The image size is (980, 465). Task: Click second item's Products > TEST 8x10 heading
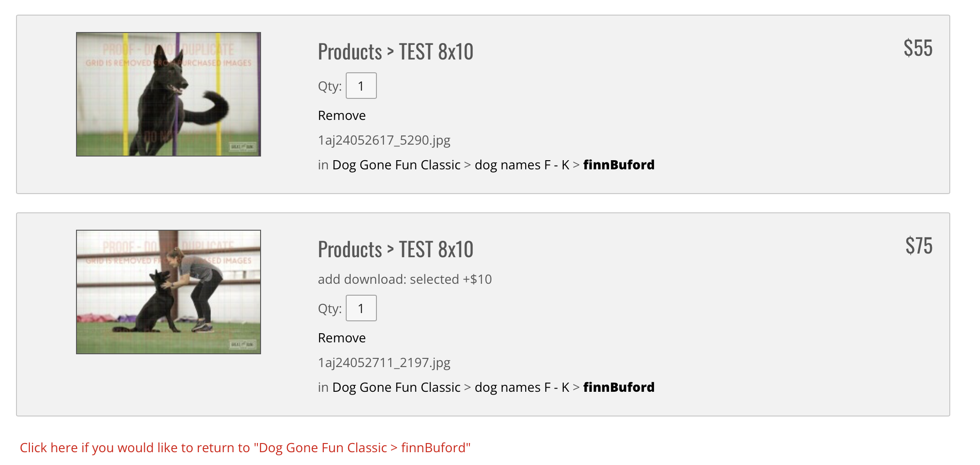pos(396,249)
